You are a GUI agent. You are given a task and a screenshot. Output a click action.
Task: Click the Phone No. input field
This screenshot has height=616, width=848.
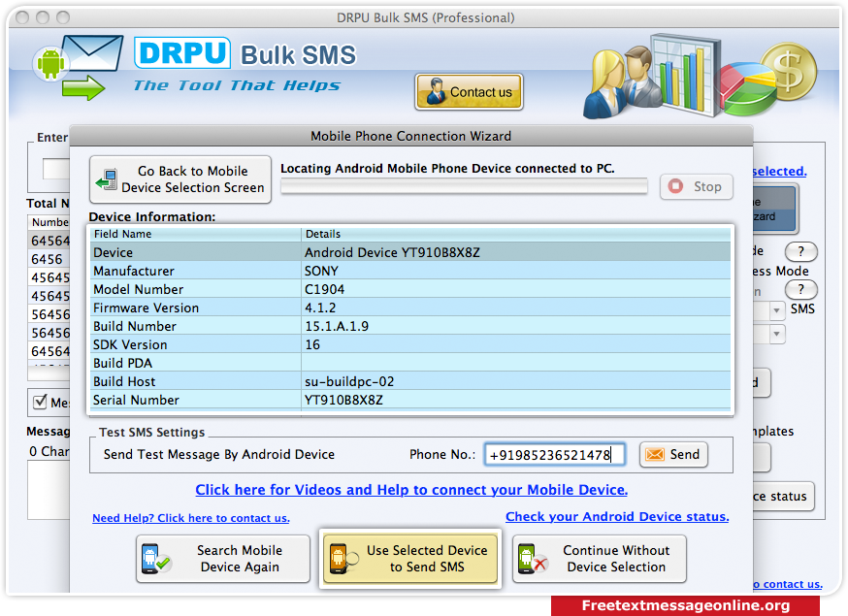click(x=554, y=454)
